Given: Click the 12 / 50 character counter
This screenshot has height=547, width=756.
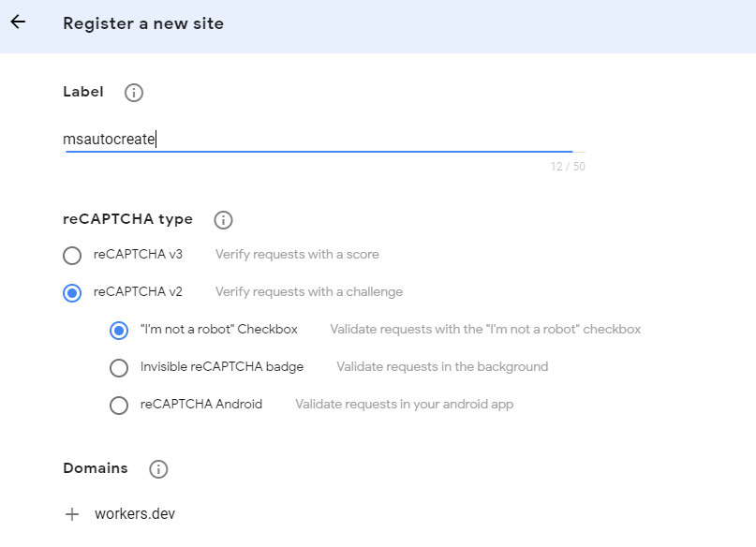Looking at the screenshot, I should click(568, 167).
